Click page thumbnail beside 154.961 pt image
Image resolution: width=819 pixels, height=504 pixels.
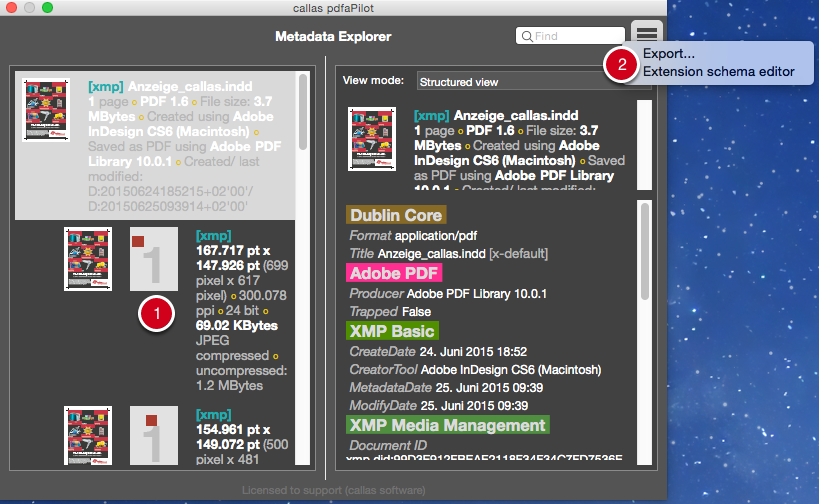click(88, 436)
